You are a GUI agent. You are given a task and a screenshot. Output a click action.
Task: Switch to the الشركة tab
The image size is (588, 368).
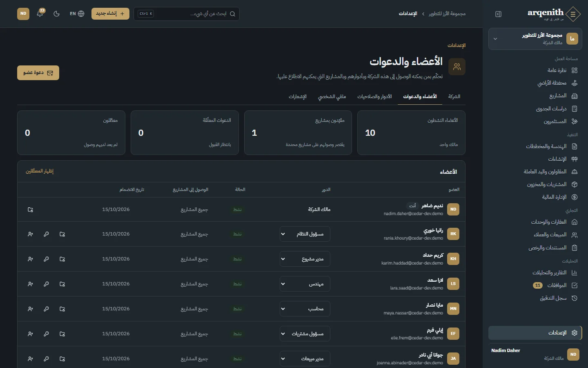click(454, 96)
